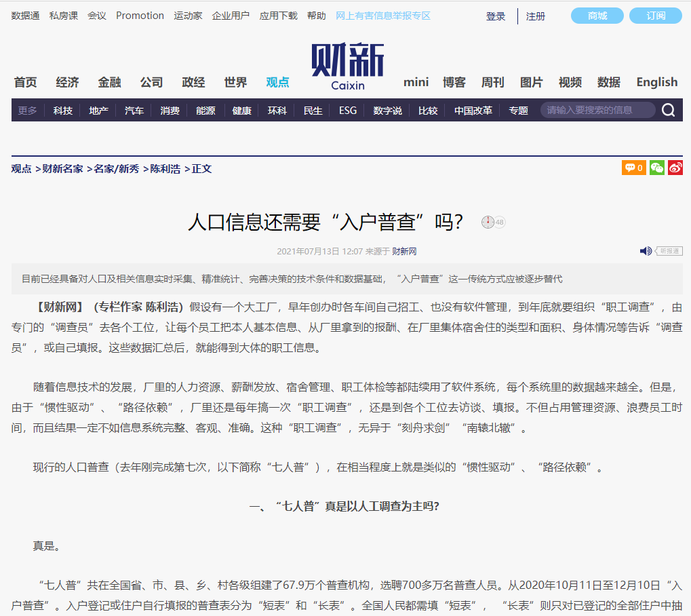Open the 网上有害信息举报专区 link
The height and width of the screenshot is (616, 691).
coord(383,16)
